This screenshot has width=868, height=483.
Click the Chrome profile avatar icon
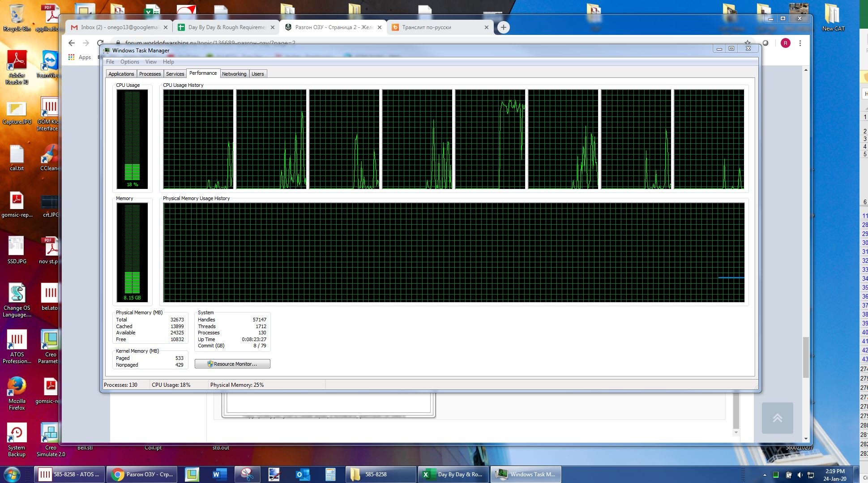(x=785, y=43)
